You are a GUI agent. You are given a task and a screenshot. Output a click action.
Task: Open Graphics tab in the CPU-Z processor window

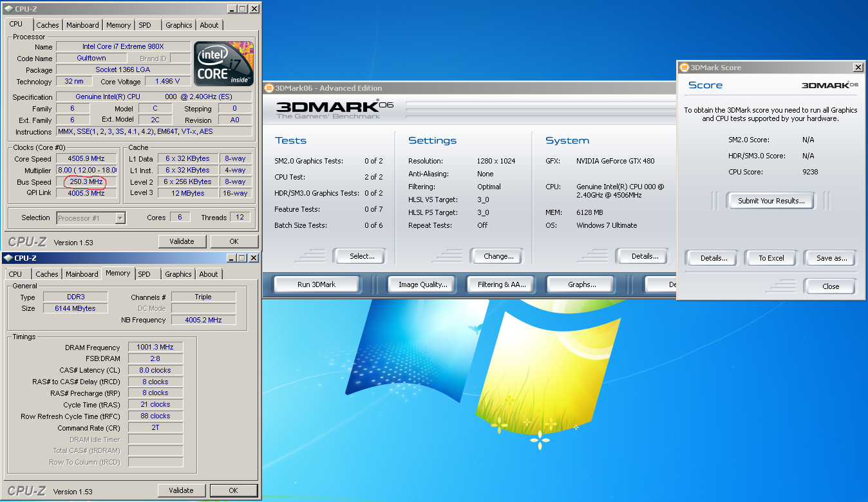pyautogui.click(x=179, y=25)
